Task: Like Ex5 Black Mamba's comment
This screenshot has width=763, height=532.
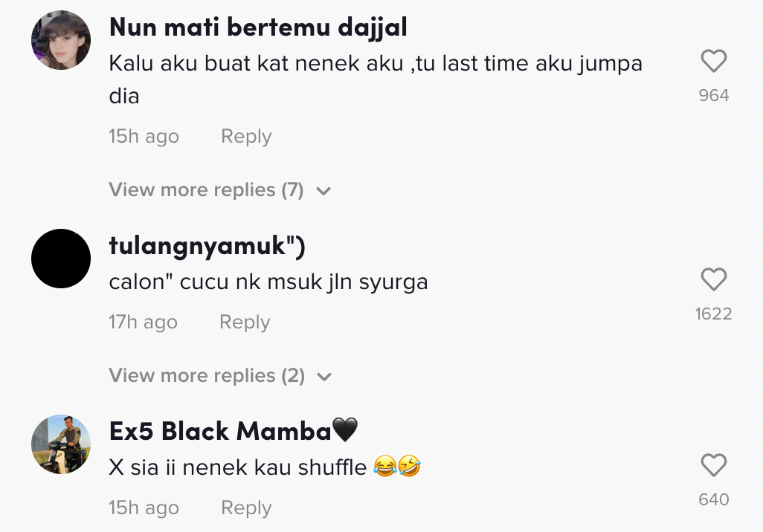Action: coord(713,465)
